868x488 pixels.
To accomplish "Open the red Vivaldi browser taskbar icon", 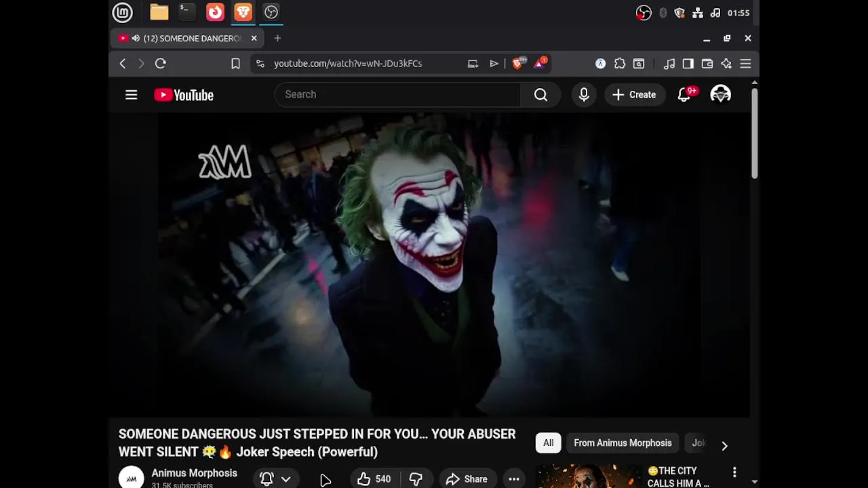I will click(x=215, y=12).
